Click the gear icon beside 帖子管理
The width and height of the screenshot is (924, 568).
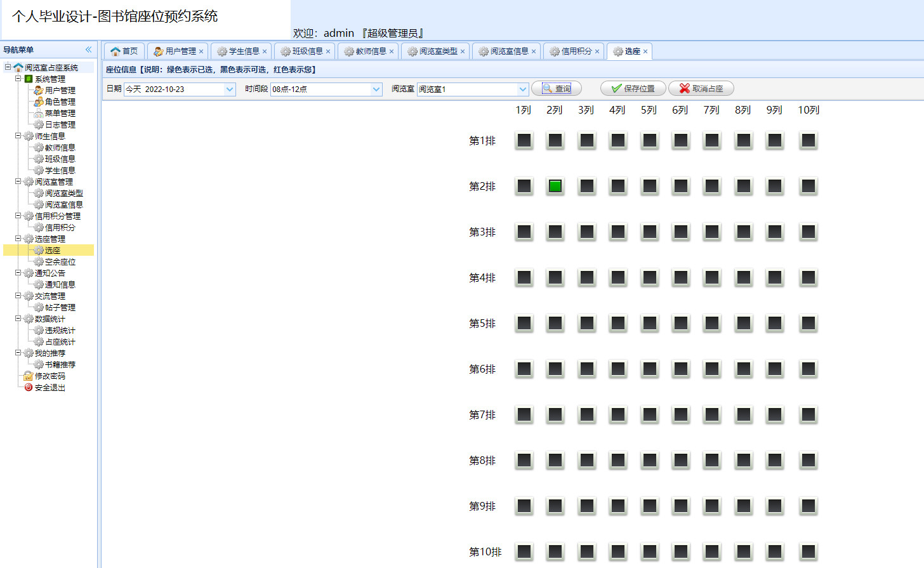coord(39,307)
